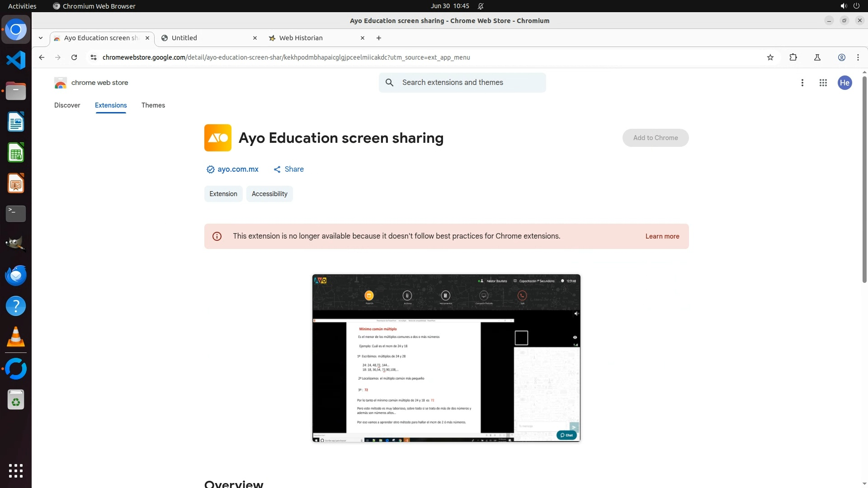
Task: Open the Chromium three-dot menu
Action: coord(858,57)
